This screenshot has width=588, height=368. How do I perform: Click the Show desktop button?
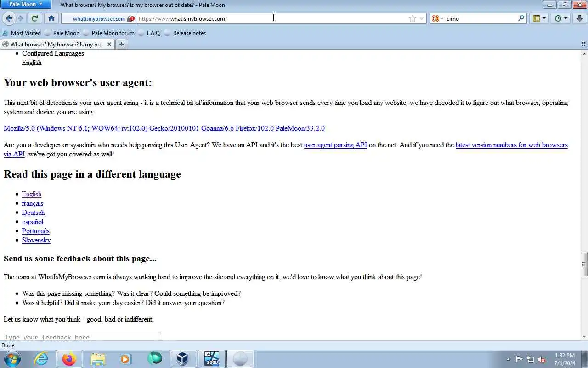(x=584, y=359)
